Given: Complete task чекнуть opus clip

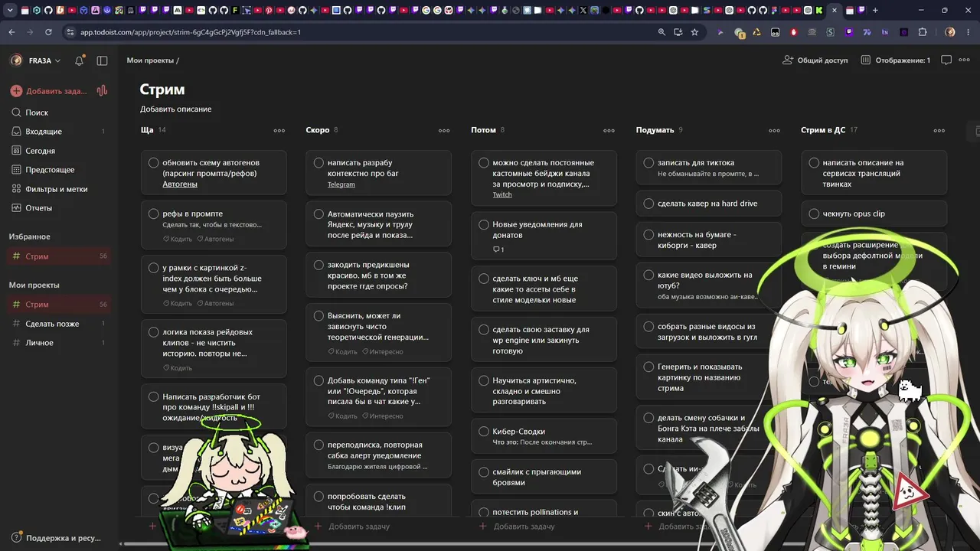Looking at the screenshot, I should coord(814,214).
